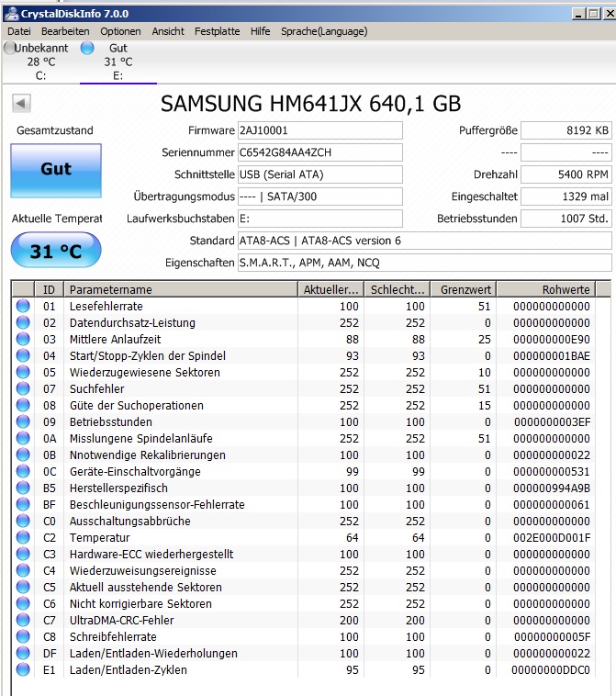Click status orb of Lesefehlerrate row
The height and width of the screenshot is (696, 616).
click(23, 306)
